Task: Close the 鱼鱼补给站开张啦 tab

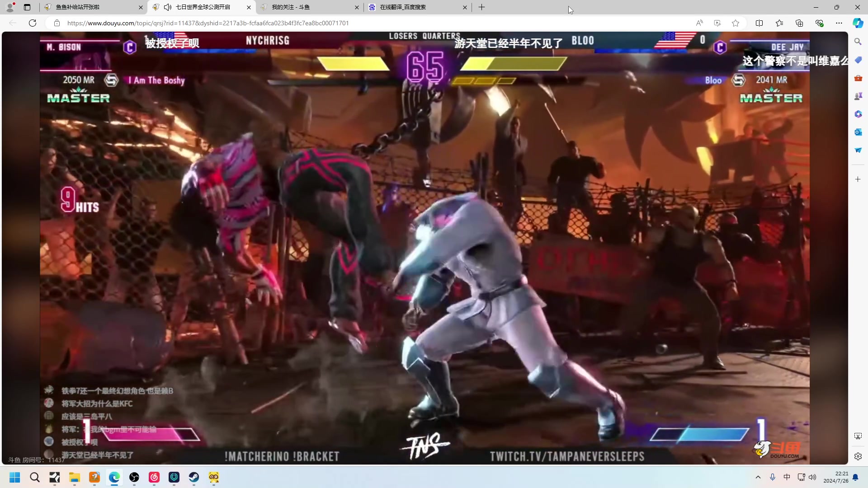Action: point(141,7)
